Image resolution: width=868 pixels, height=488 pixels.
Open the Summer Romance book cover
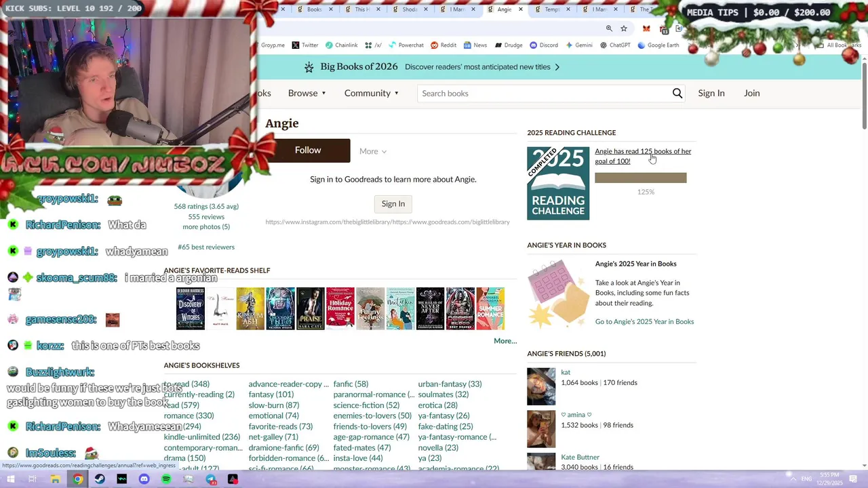pyautogui.click(x=490, y=308)
